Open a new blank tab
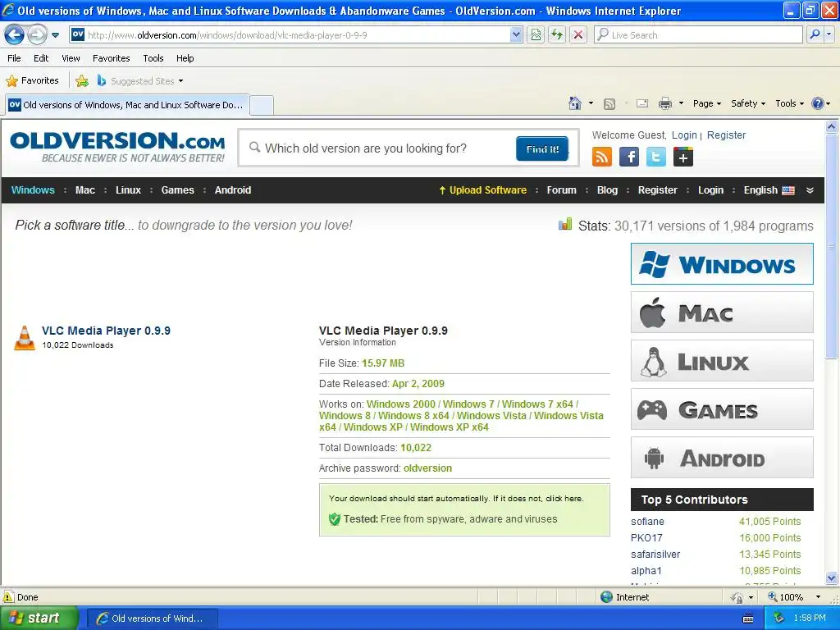840x630 pixels. tap(262, 105)
